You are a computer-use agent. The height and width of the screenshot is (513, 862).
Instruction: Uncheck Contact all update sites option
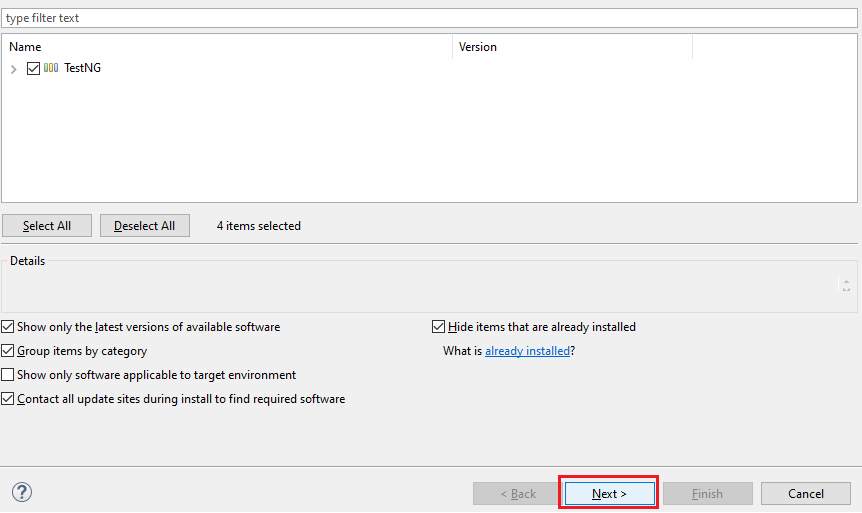(8, 399)
